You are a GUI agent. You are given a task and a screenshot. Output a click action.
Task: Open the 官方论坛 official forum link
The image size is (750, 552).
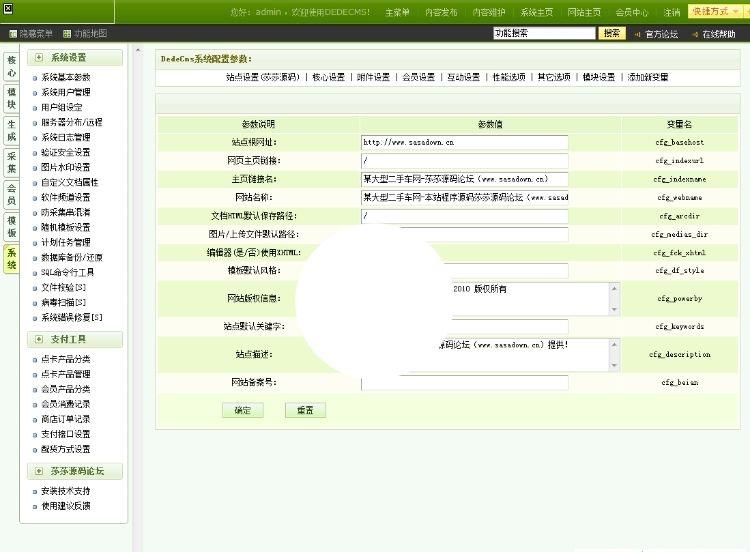tap(661, 34)
